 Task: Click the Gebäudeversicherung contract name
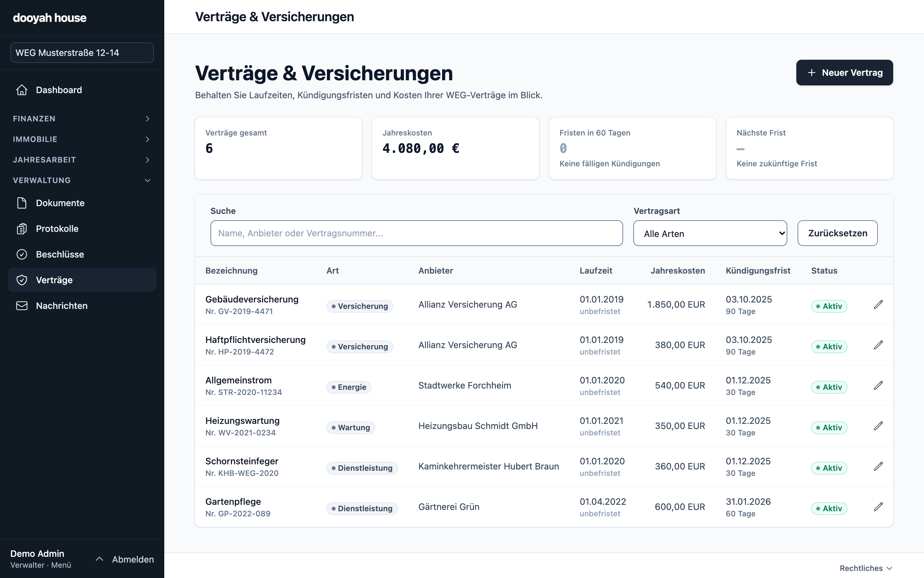[252, 299]
